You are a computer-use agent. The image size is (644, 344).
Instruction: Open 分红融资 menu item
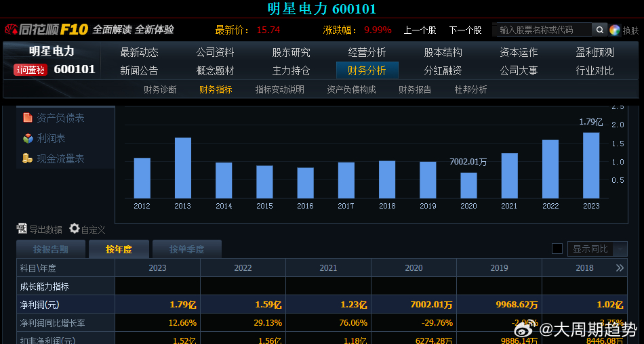[x=443, y=70]
